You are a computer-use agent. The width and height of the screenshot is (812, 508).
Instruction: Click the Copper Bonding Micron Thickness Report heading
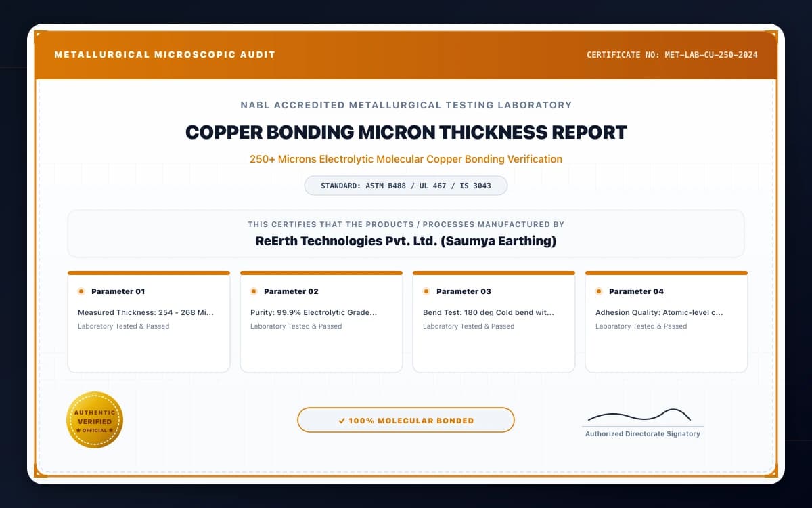[406, 132]
